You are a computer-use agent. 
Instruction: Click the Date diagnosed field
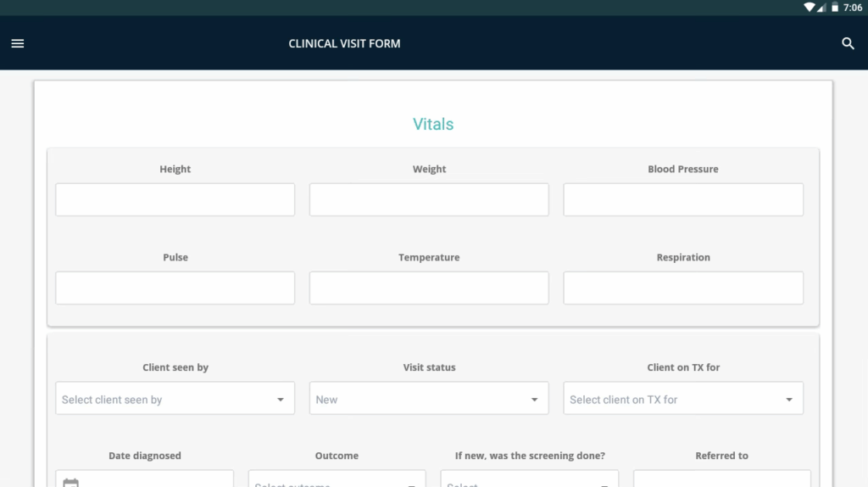[157, 480]
